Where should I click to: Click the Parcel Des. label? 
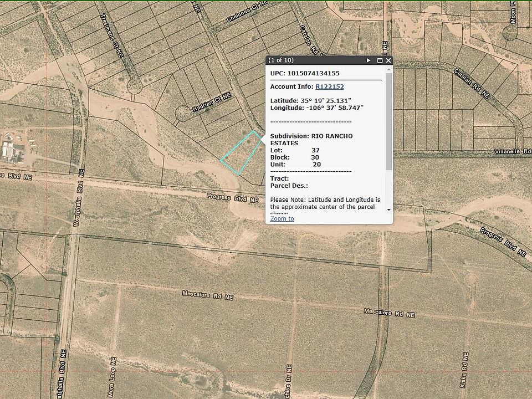pos(289,186)
